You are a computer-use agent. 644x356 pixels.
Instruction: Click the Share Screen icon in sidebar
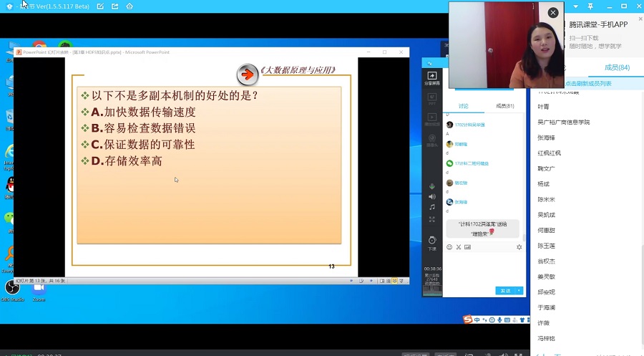pos(431,77)
